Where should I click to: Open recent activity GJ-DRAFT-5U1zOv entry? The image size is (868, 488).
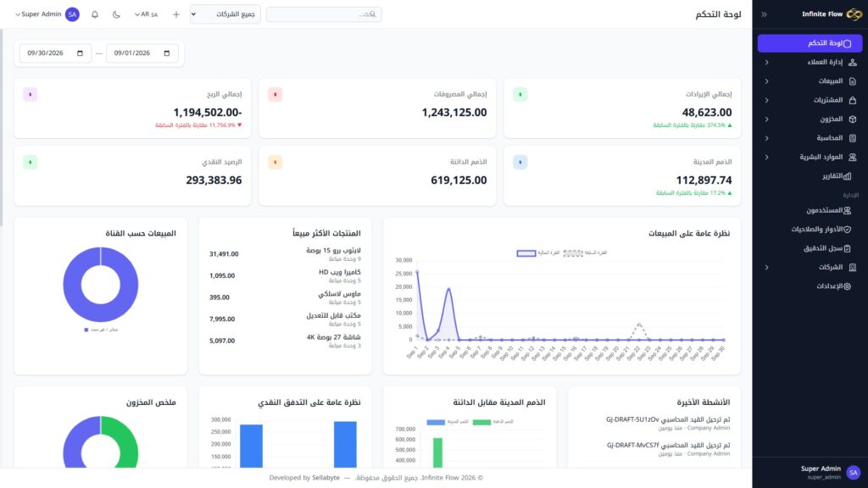tap(668, 424)
